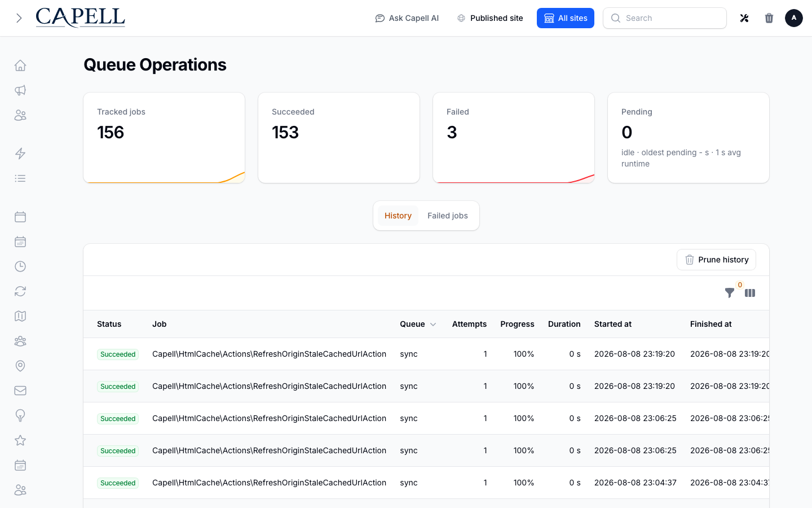812x508 pixels.
Task: Click the Started at column header
Action: click(613, 324)
